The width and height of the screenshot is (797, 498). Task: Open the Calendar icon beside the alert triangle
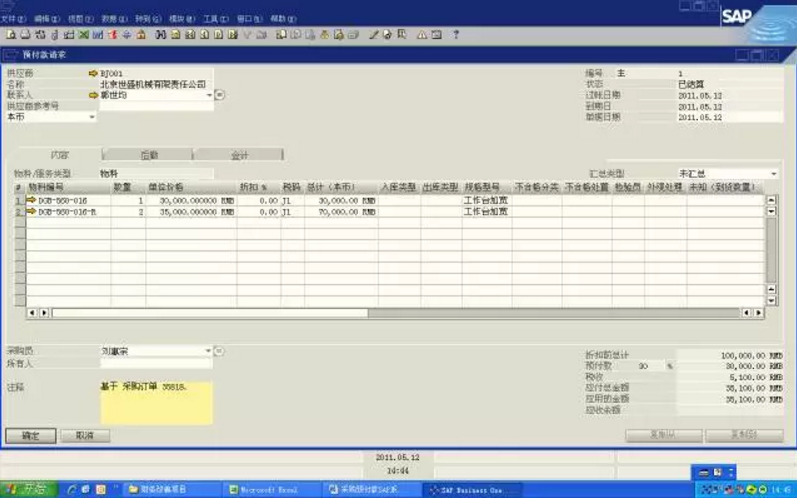pyautogui.click(x=436, y=35)
